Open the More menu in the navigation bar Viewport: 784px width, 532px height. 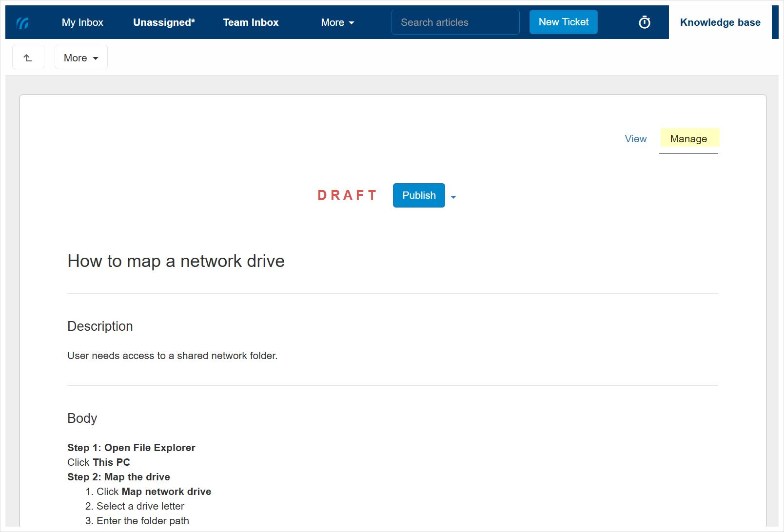(337, 22)
